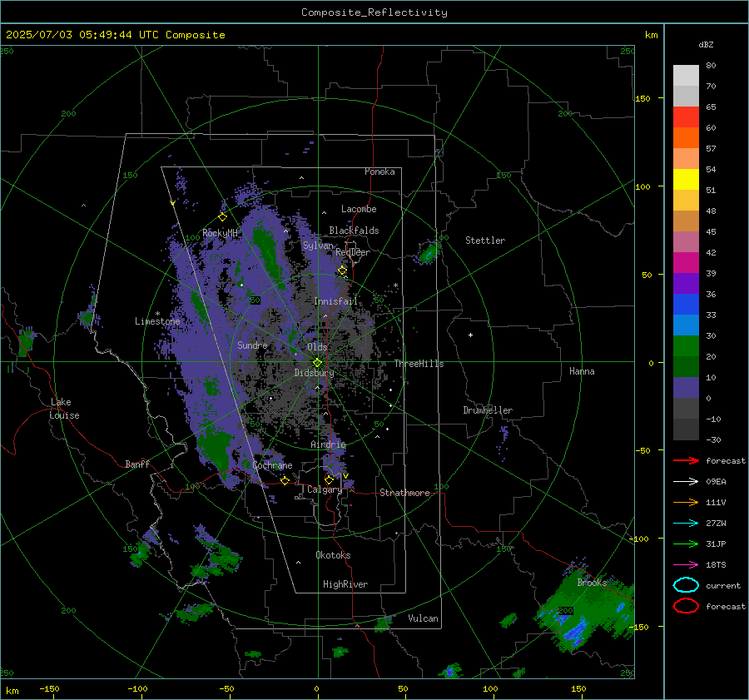Click the Banff town label
This screenshot has height=700, width=749.
point(137,464)
